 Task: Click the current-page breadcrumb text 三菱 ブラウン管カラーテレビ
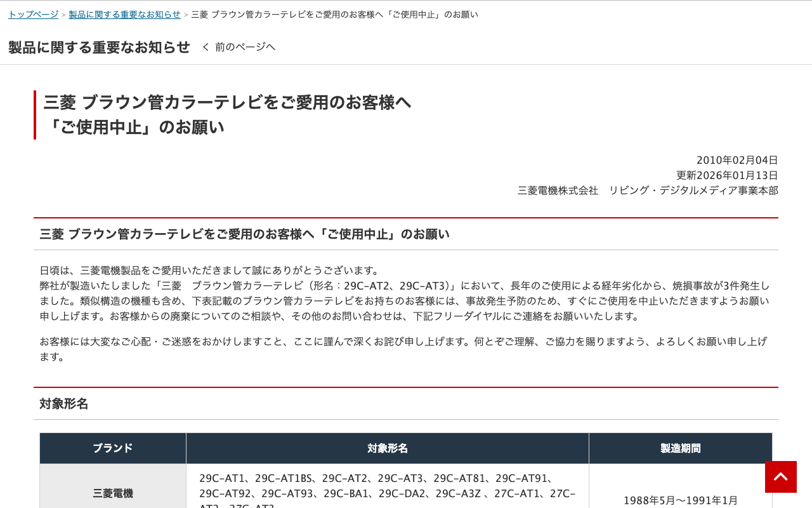pyautogui.click(x=334, y=15)
